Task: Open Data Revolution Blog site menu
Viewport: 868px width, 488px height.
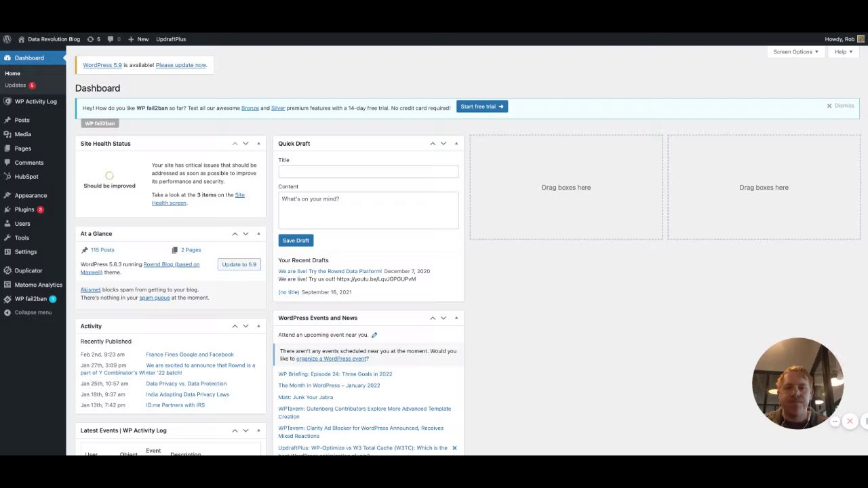Action: coord(49,39)
